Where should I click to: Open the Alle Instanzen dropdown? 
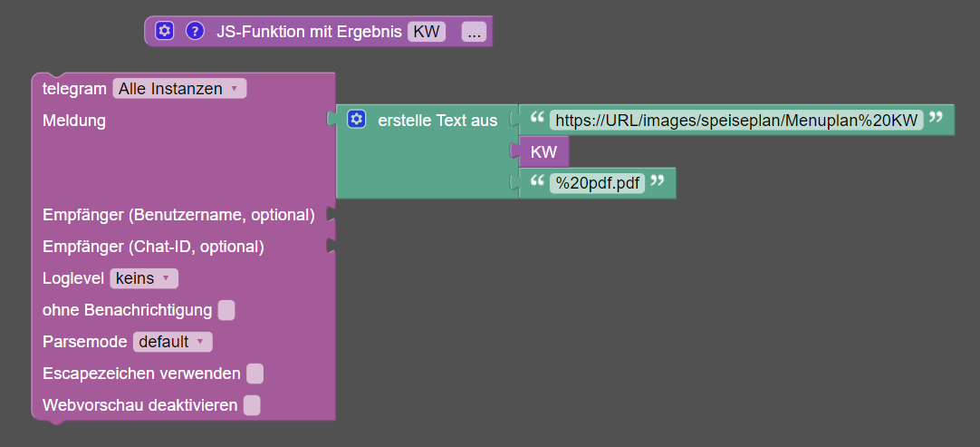tap(179, 89)
